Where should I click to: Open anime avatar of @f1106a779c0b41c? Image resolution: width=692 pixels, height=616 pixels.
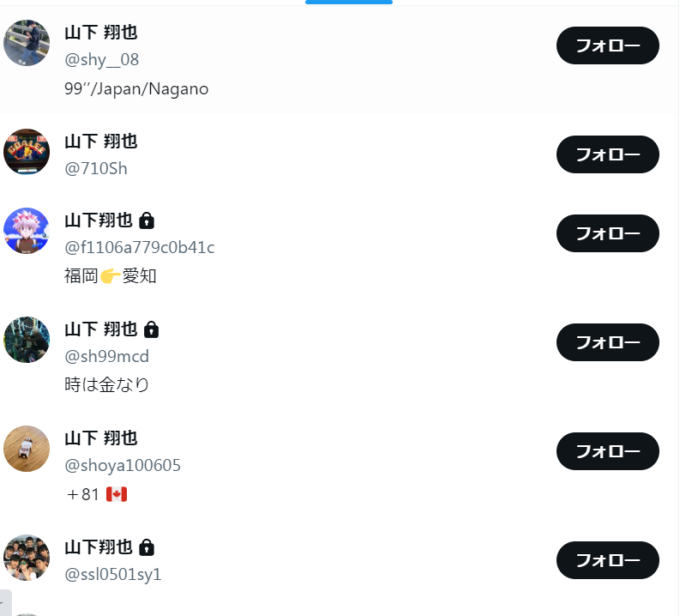27,231
